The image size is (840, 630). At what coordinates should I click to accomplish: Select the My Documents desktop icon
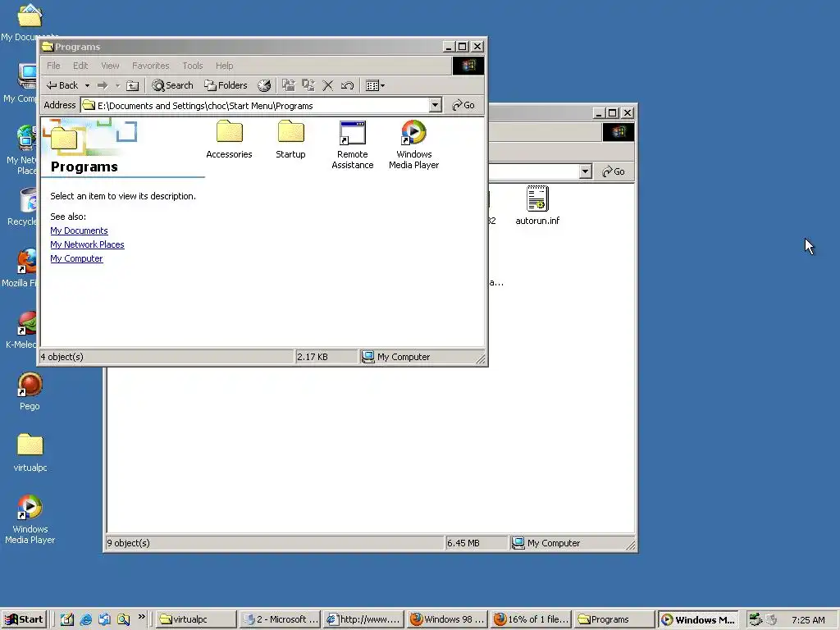click(30, 22)
